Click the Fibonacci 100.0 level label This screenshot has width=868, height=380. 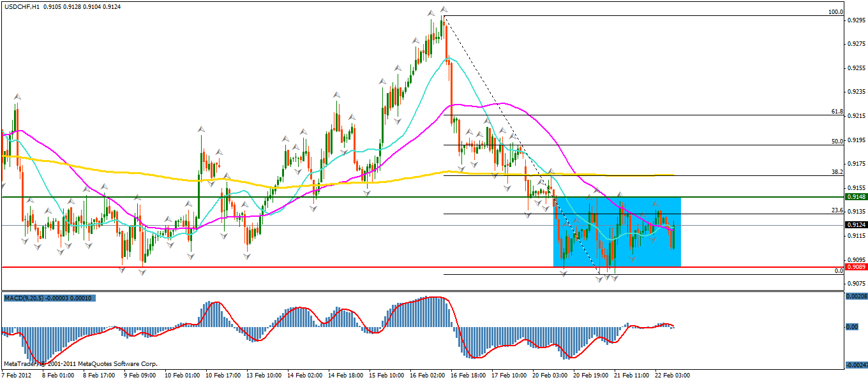(835, 12)
